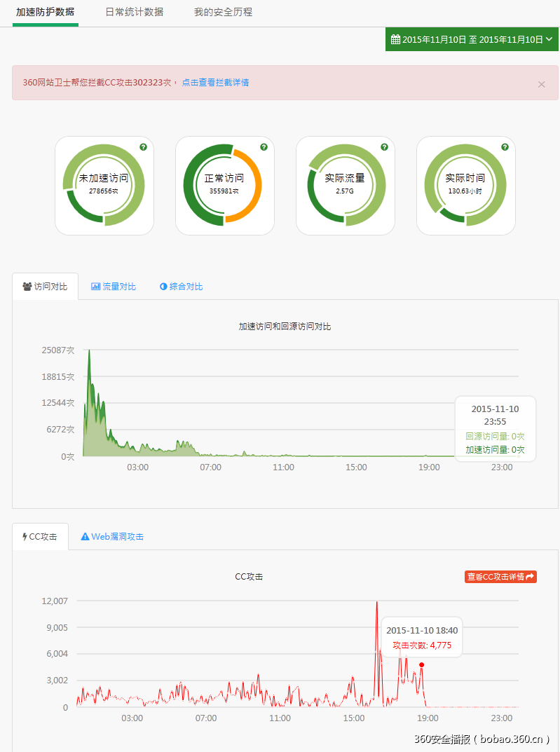
Task: Click help icon on 未加速访问 card
Action: [x=143, y=147]
